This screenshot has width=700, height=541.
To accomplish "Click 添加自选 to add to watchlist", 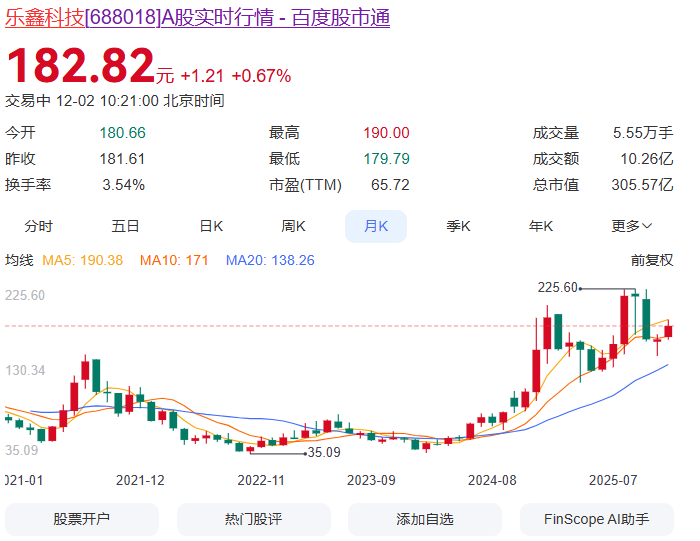I will pyautogui.click(x=425, y=519).
